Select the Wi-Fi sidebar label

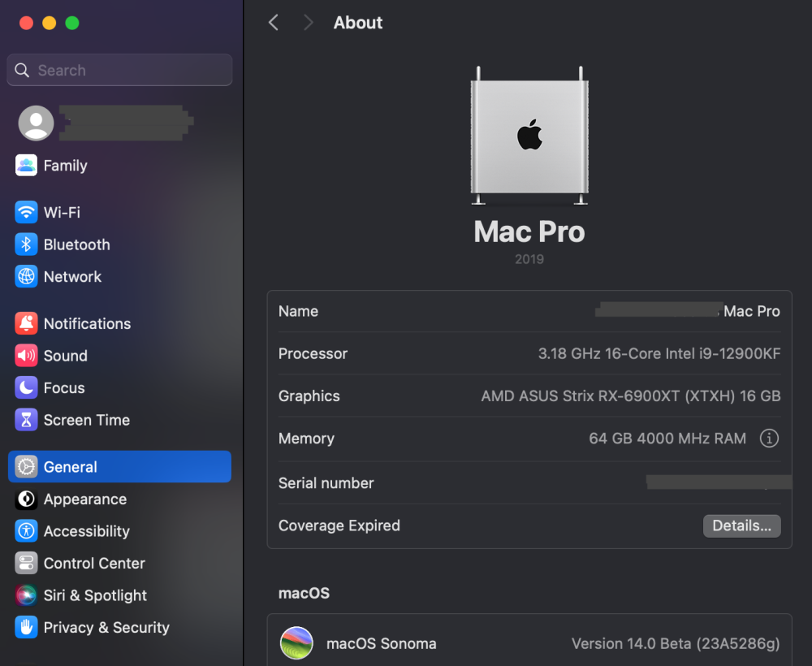[62, 212]
